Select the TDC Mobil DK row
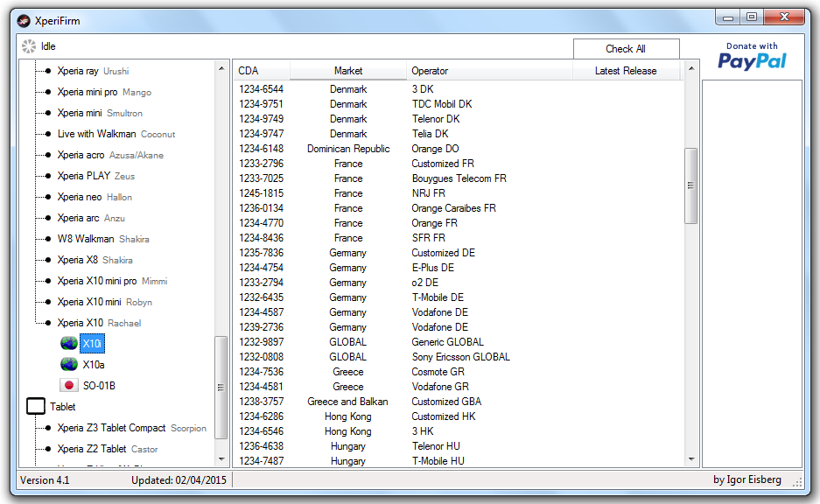 pyautogui.click(x=458, y=104)
